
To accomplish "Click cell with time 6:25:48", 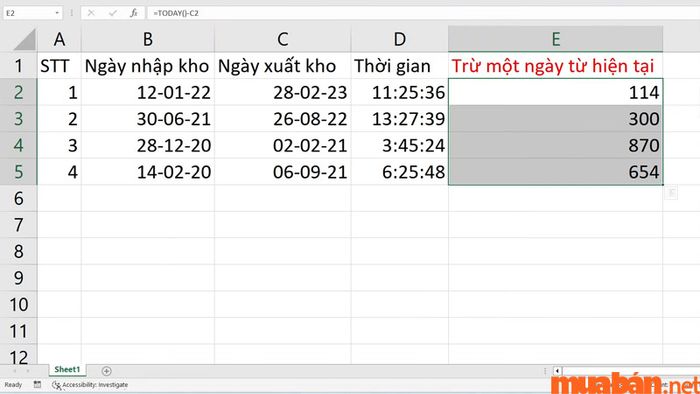I will coord(400,172).
